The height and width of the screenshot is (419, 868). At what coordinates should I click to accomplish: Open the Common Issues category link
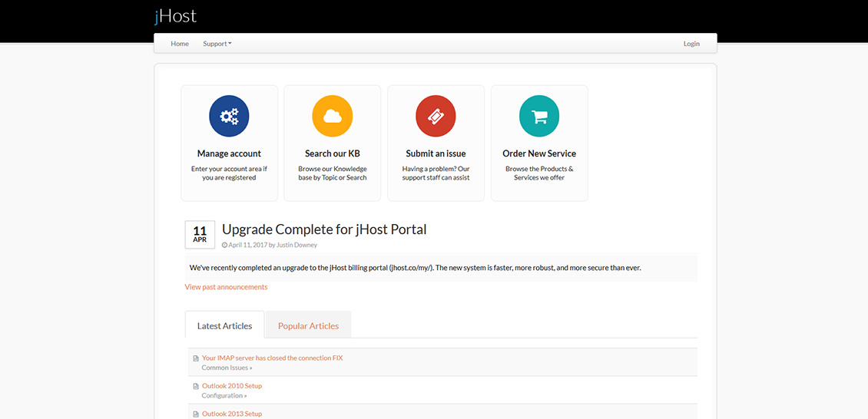[x=227, y=368]
